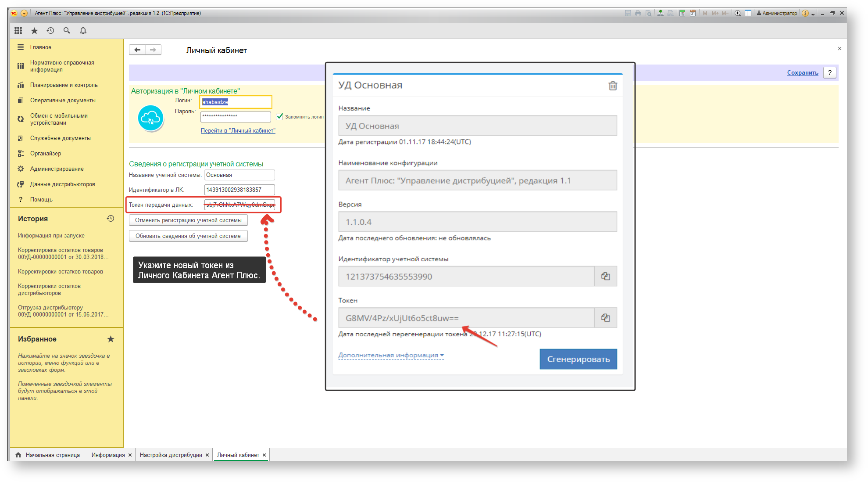Screen dimensions: 868x482
Task: Open the info icon in title bar
Action: (805, 13)
